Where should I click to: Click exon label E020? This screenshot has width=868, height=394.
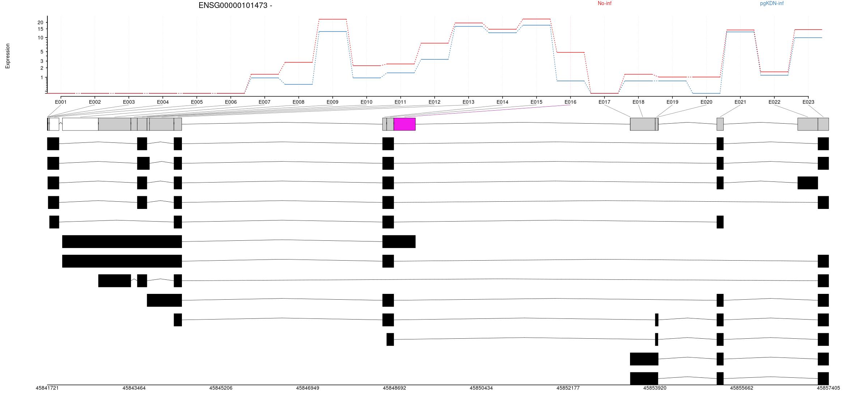(x=706, y=102)
